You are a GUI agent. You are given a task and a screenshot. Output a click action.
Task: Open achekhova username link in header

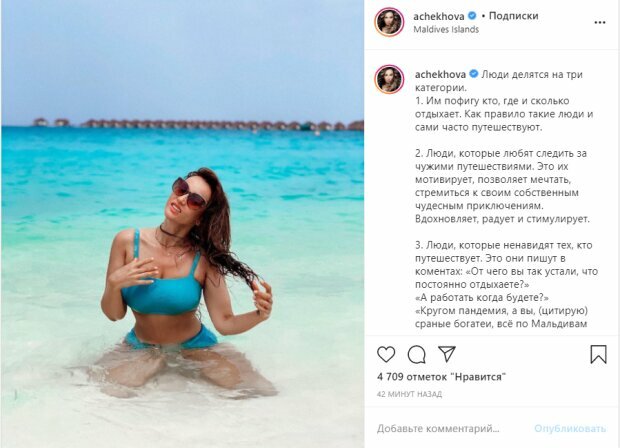coord(439,16)
